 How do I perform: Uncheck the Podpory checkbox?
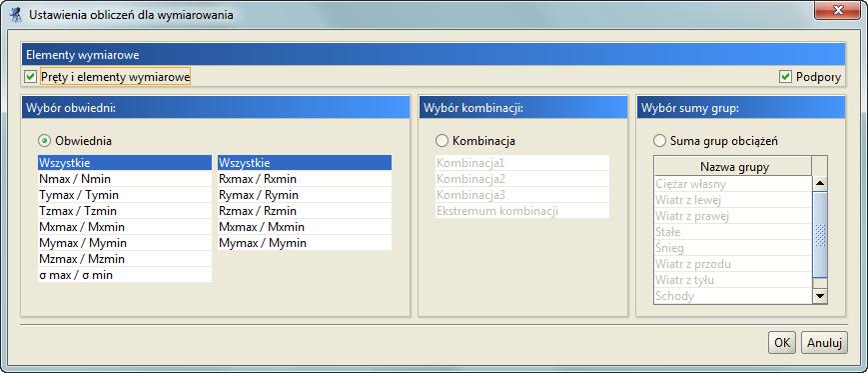(x=785, y=77)
